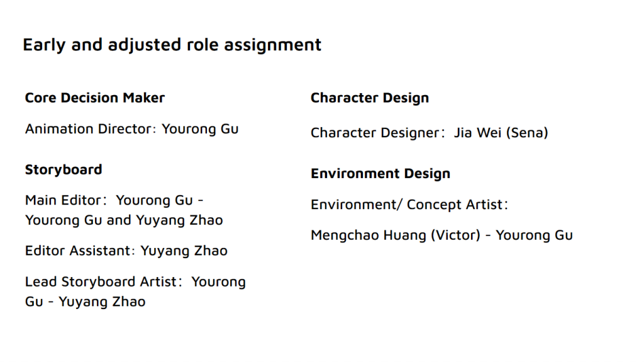Select the 'Environment Design' heading
This screenshot has height=362, width=644.
click(x=380, y=174)
